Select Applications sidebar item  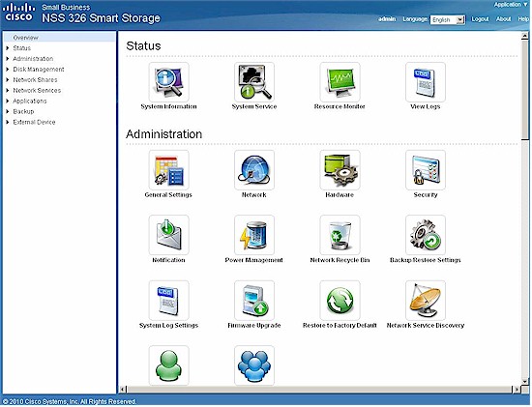(30, 101)
